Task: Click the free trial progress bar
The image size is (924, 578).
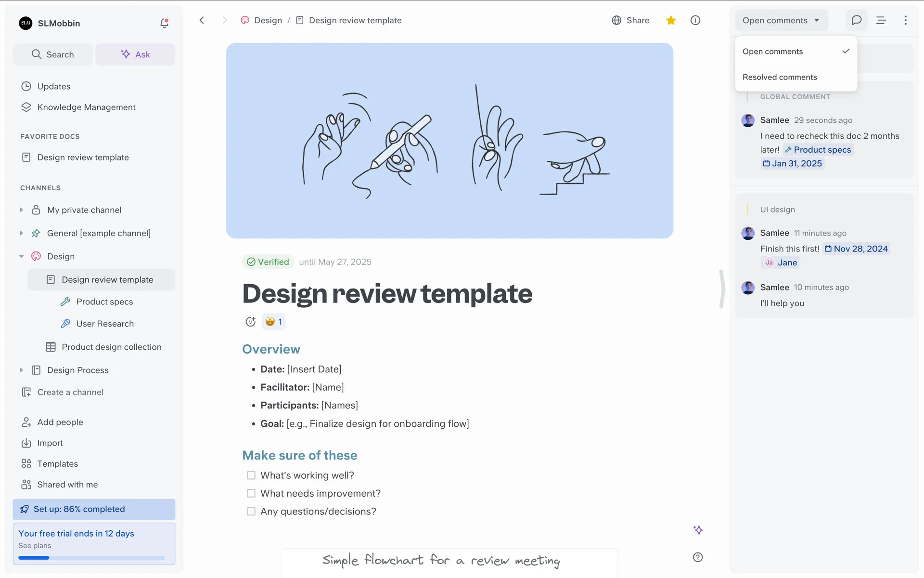Action: tap(91, 558)
